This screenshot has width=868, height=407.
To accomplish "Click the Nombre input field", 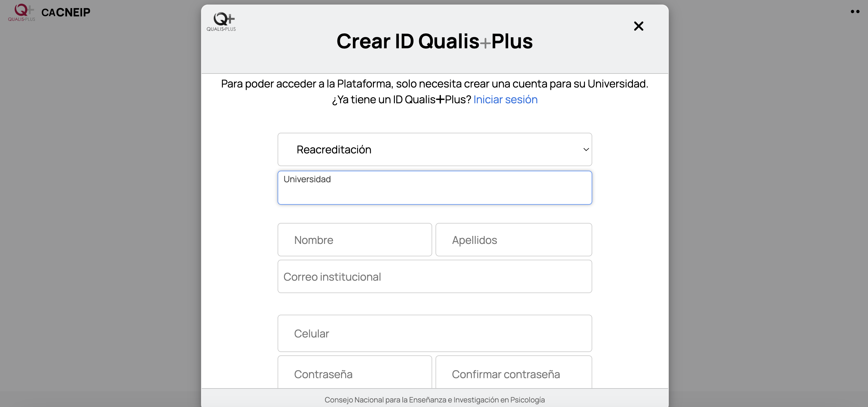I will (x=354, y=240).
